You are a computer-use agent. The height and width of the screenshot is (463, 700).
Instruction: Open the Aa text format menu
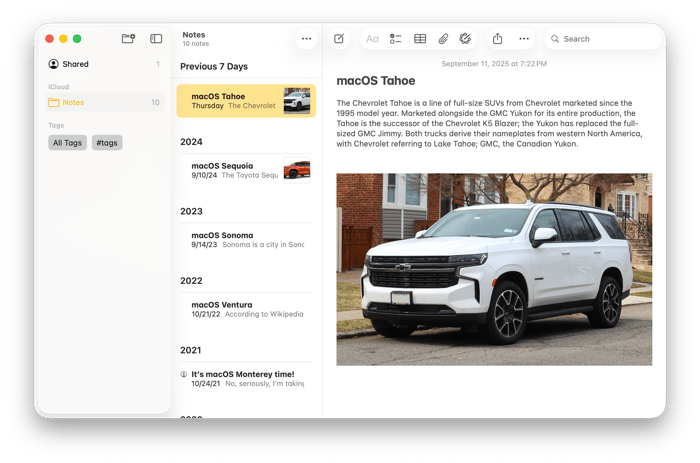coord(372,39)
